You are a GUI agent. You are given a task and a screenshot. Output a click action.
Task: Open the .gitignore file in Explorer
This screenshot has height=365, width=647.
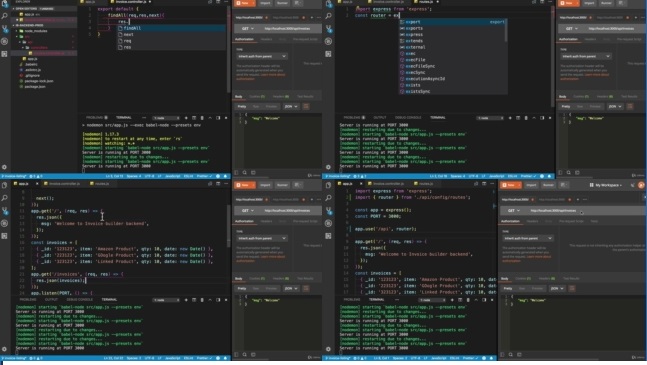[x=32, y=75]
